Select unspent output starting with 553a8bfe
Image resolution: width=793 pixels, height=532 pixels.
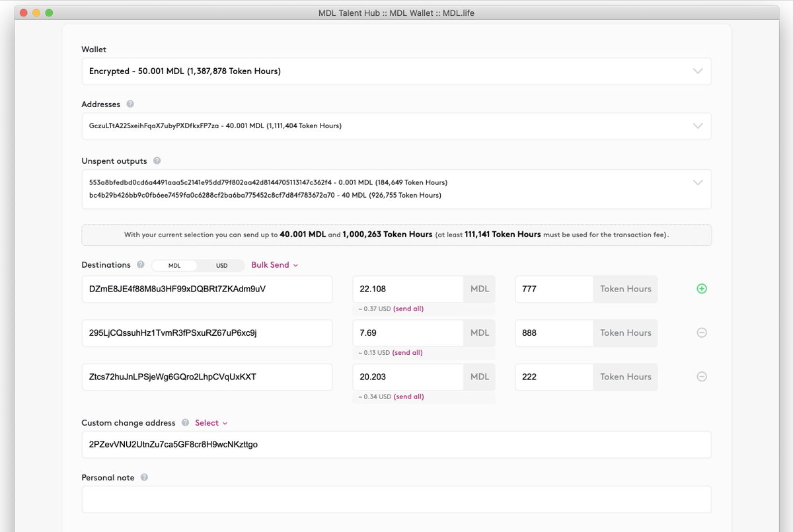click(268, 182)
